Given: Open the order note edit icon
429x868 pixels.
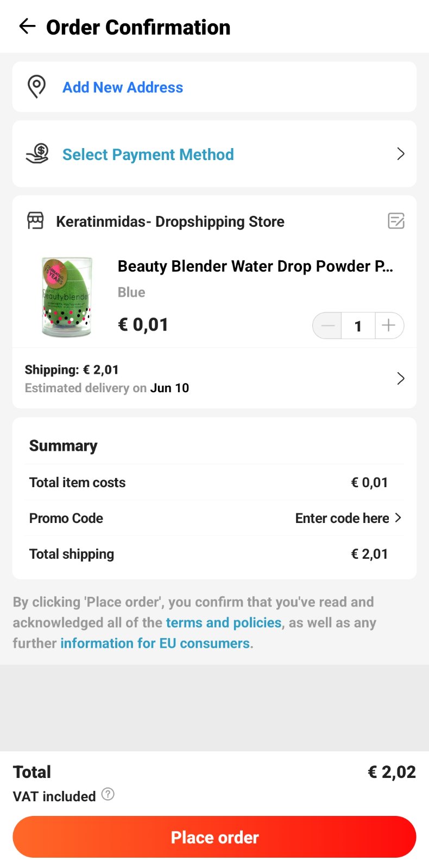Looking at the screenshot, I should tap(396, 221).
